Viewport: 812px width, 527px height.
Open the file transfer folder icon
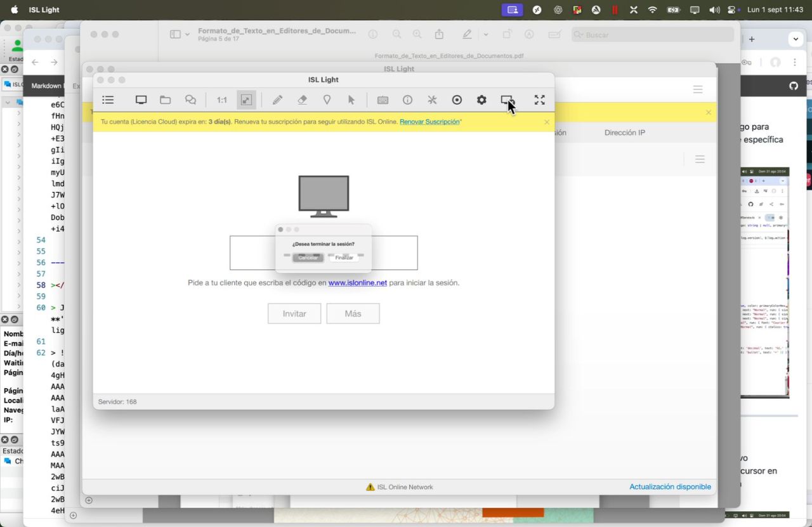tap(165, 100)
